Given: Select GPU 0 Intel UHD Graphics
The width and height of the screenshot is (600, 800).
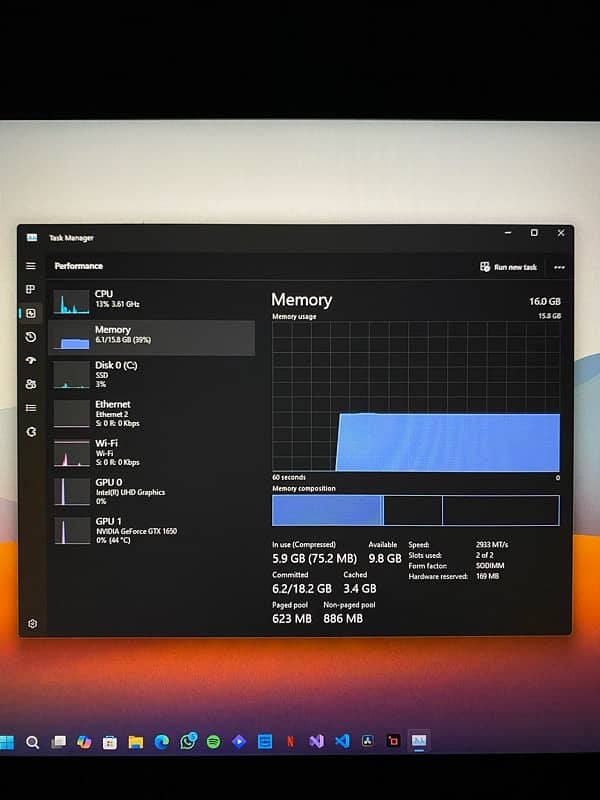Looking at the screenshot, I should [150, 490].
